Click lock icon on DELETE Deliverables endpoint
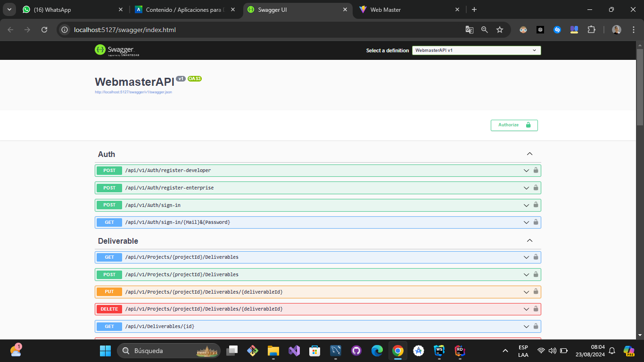 (x=536, y=309)
